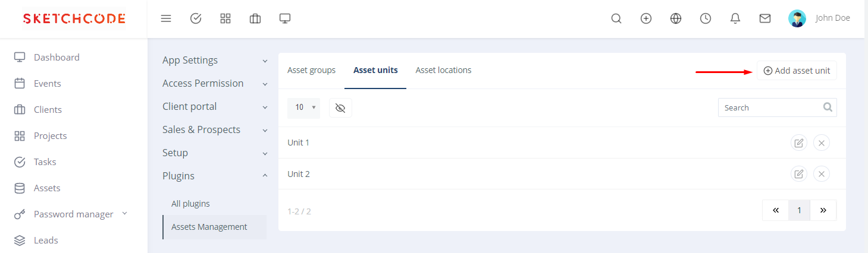
Task: Open the rows per page dropdown
Action: tap(303, 107)
